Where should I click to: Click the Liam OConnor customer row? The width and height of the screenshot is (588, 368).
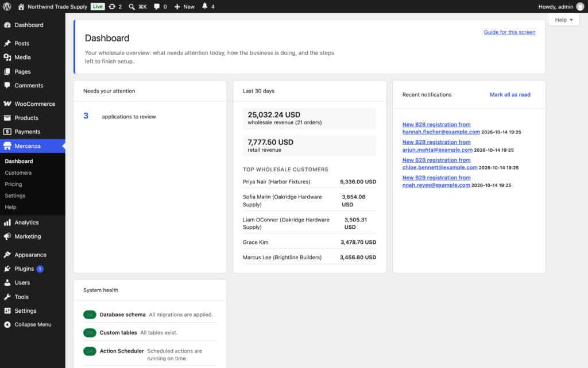coord(310,224)
